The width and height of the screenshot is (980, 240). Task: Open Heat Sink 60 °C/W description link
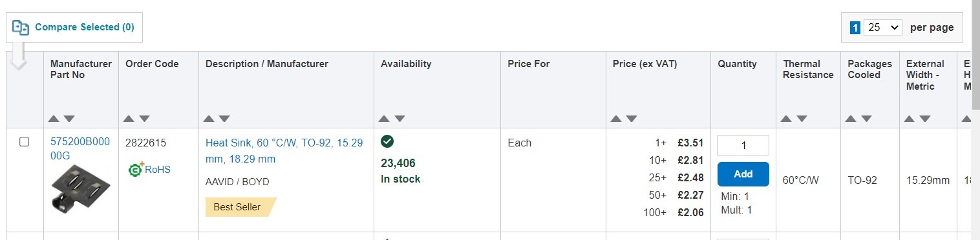pyautogui.click(x=284, y=151)
